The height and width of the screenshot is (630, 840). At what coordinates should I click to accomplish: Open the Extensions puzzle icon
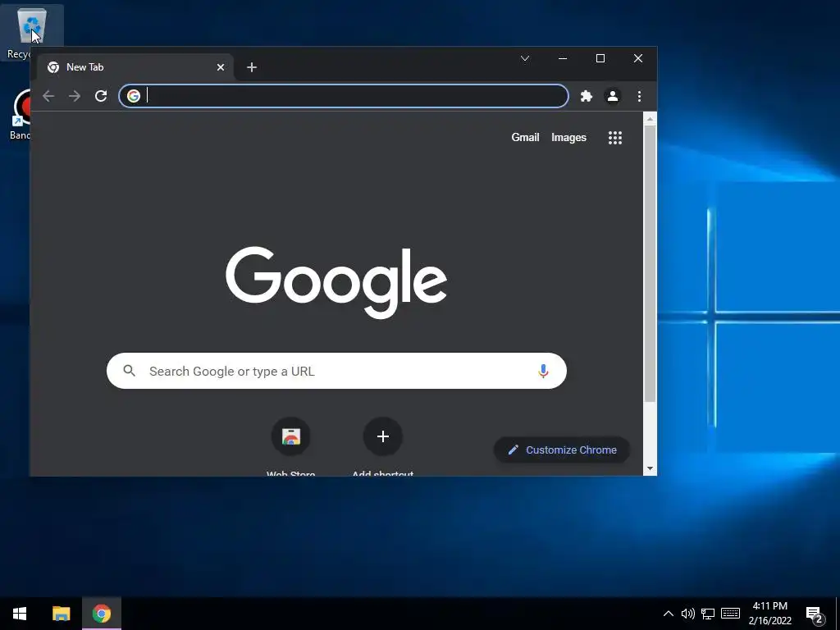point(586,96)
